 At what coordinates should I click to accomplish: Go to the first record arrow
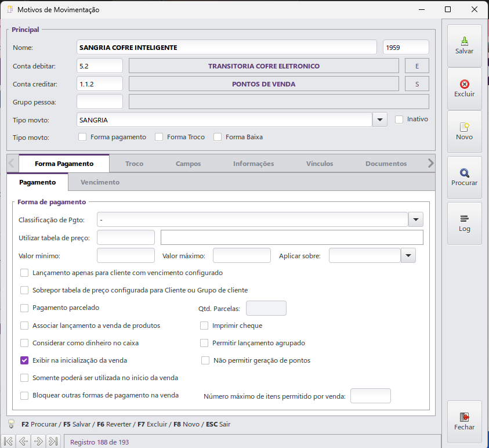click(9, 441)
